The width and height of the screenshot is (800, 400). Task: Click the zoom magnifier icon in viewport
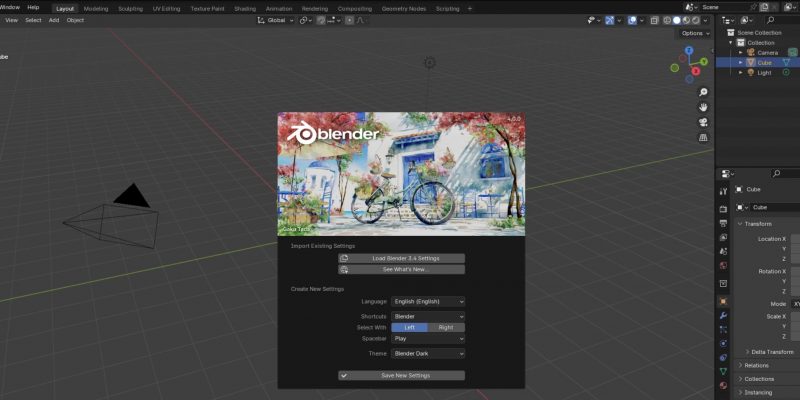(704, 92)
